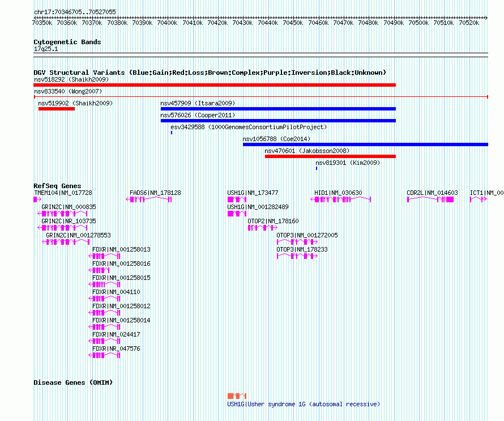Click the GRIN2C NM_001278553 gene glyph
504x421 pixels.
click(66, 242)
